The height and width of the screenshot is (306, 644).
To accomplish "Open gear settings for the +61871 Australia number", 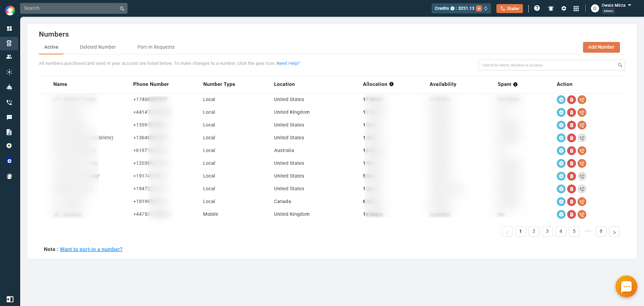I will [561, 151].
